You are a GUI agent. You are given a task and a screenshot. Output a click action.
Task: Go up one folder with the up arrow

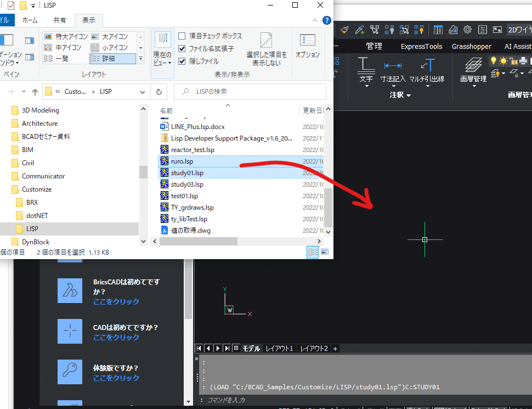(35, 92)
